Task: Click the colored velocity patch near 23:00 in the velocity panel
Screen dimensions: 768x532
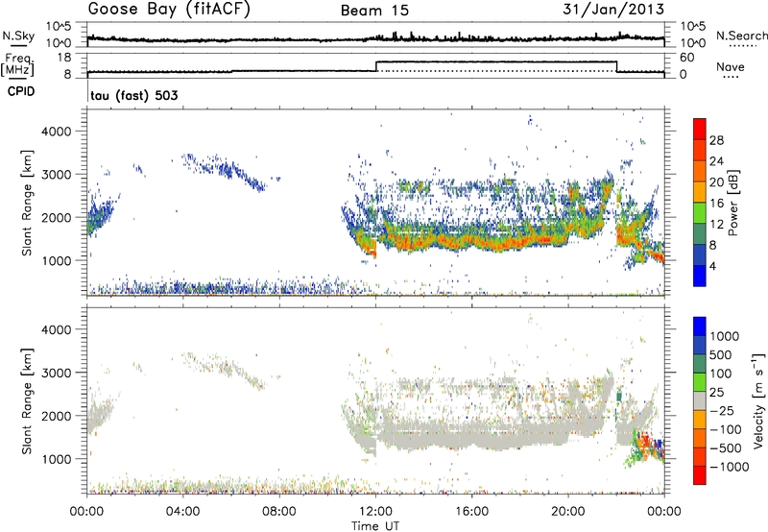Action: [645, 447]
